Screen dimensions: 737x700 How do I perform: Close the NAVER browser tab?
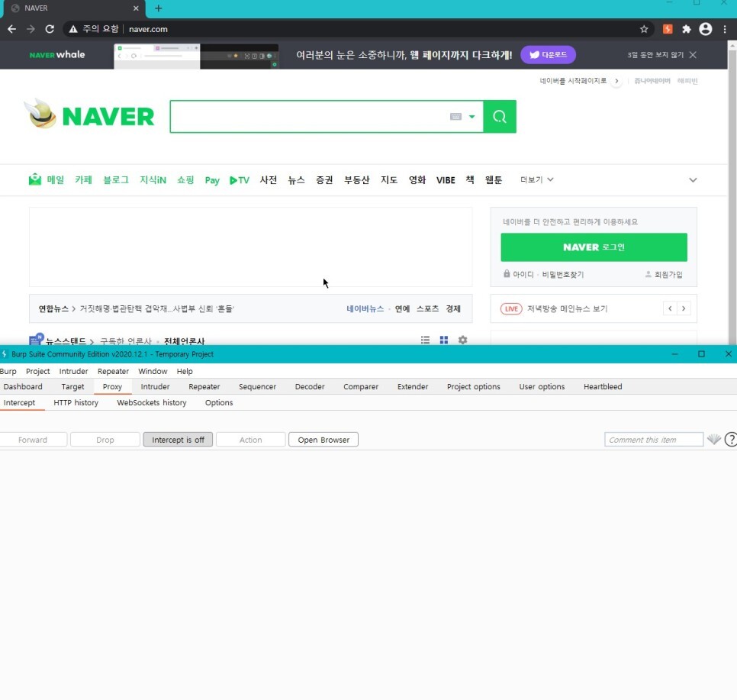click(x=136, y=8)
